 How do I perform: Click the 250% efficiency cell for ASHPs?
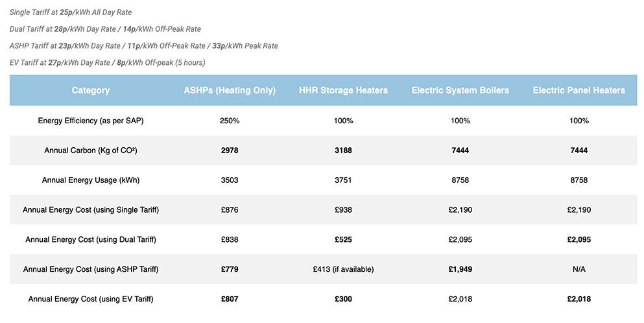(x=230, y=121)
